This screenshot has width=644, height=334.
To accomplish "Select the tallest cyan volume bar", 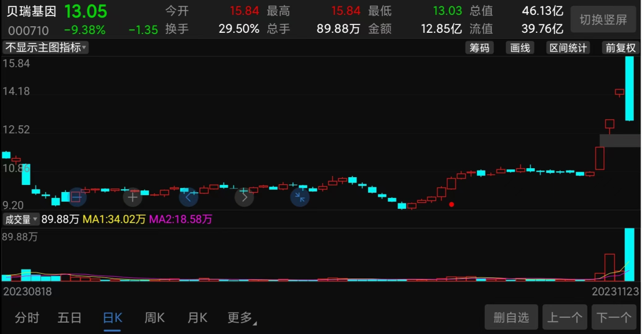I will click(x=629, y=255).
